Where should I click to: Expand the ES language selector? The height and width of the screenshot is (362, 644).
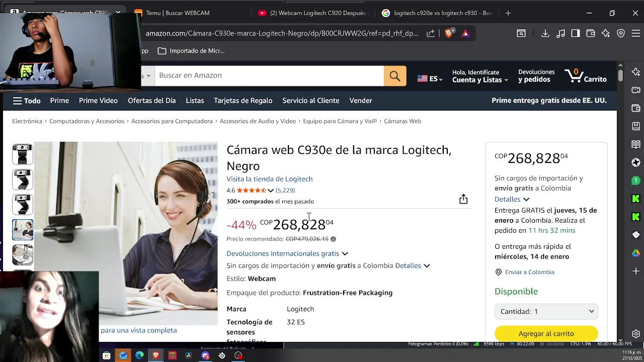430,79
